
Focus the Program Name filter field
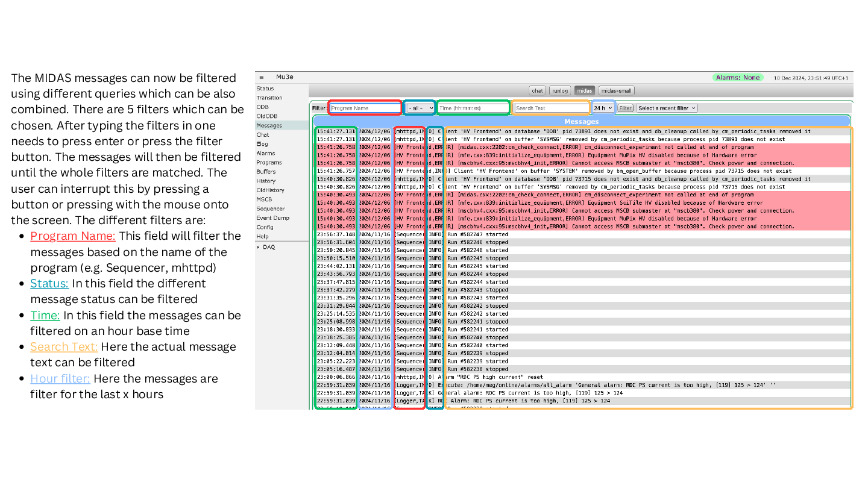coord(365,108)
